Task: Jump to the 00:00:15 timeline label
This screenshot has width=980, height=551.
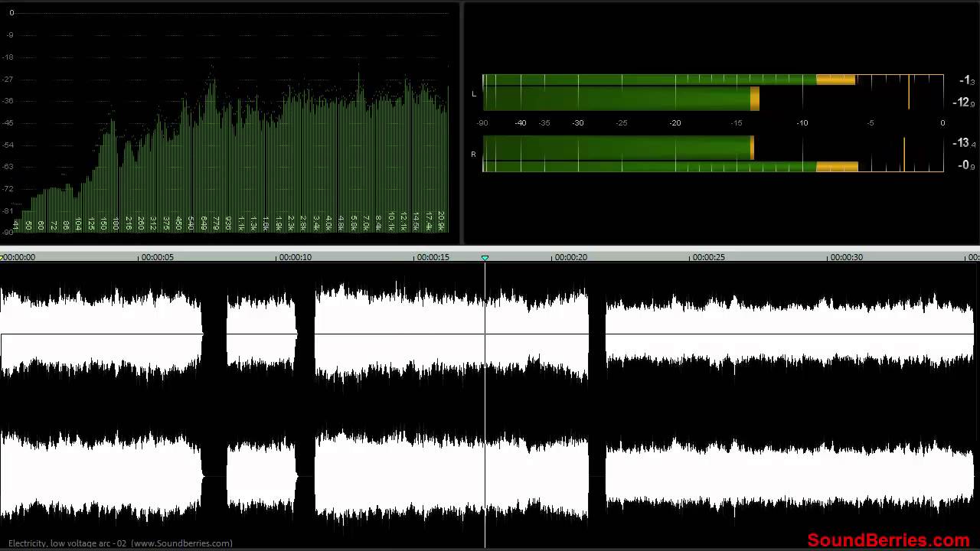Action: (433, 258)
